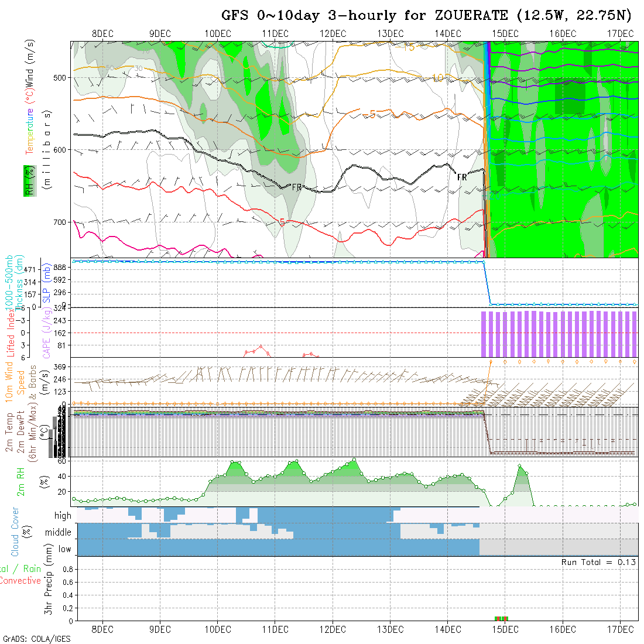Click the 8DEC label on top axis
This screenshot has height=644, width=644.
[103, 33]
